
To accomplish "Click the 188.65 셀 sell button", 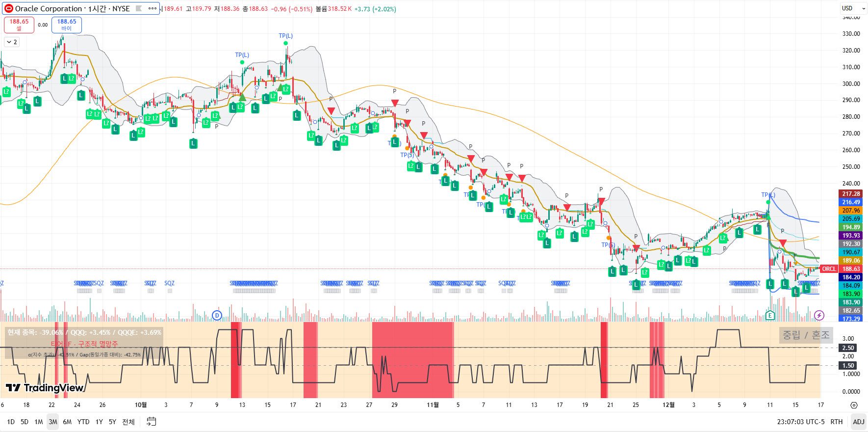I will click(19, 25).
